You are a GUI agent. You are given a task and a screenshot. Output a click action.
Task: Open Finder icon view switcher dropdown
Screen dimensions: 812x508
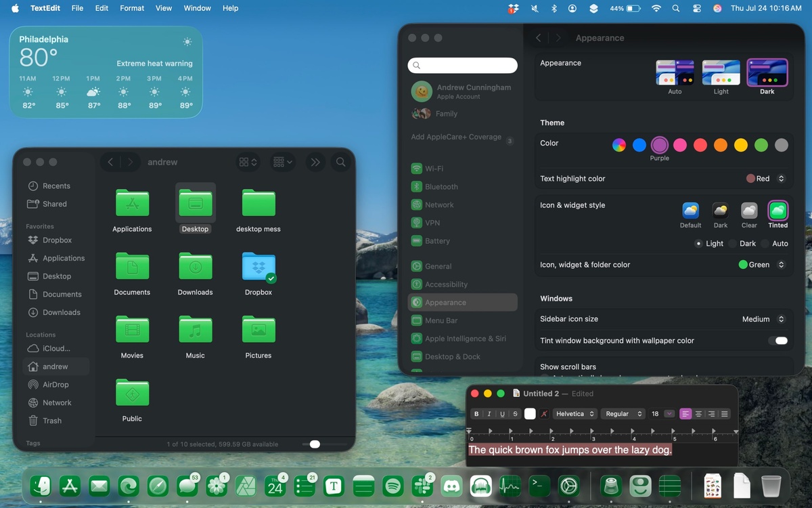[x=248, y=162]
